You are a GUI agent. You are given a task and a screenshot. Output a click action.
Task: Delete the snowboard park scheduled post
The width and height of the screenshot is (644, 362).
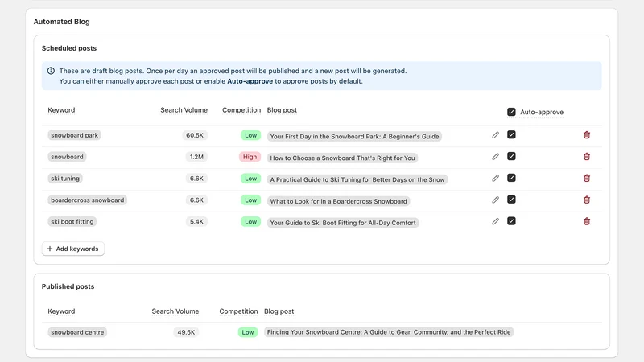587,135
